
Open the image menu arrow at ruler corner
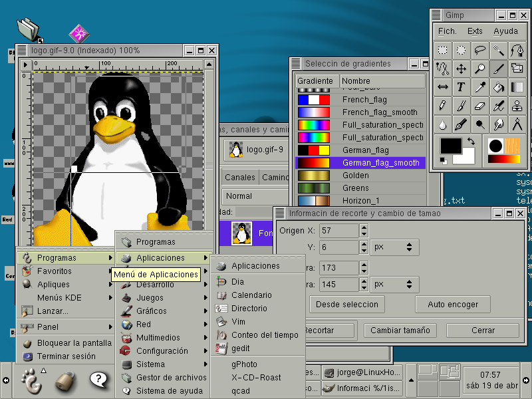tap(25, 65)
